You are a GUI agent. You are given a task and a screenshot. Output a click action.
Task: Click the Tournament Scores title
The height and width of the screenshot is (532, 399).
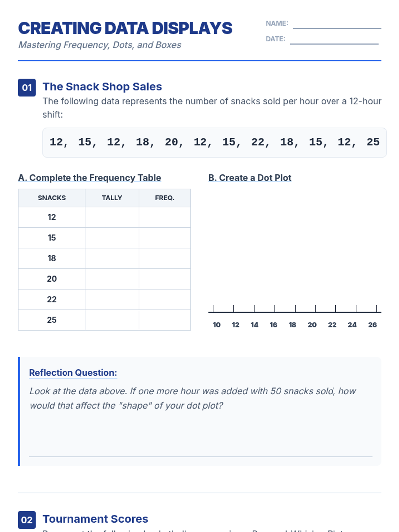(95, 519)
